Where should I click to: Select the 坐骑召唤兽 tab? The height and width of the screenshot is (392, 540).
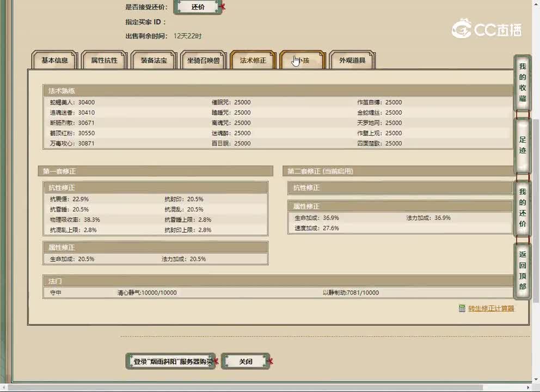[204, 60]
